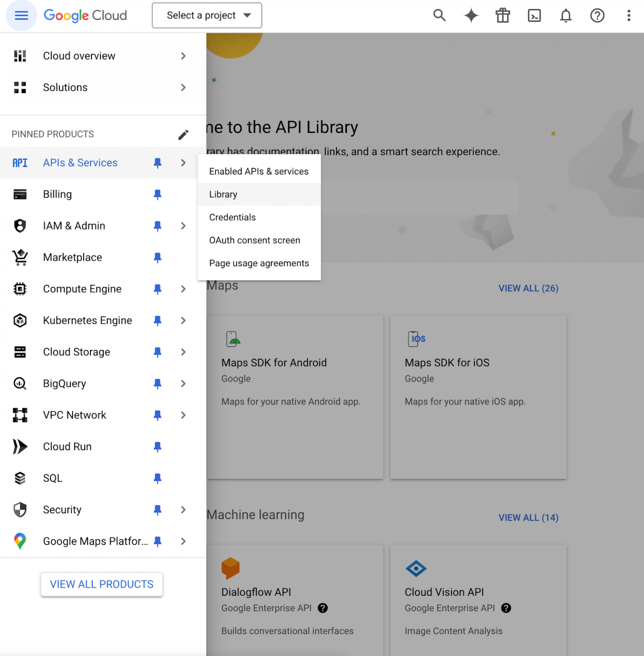The height and width of the screenshot is (656, 644).
Task: Open the help question mark icon
Action: click(x=597, y=15)
